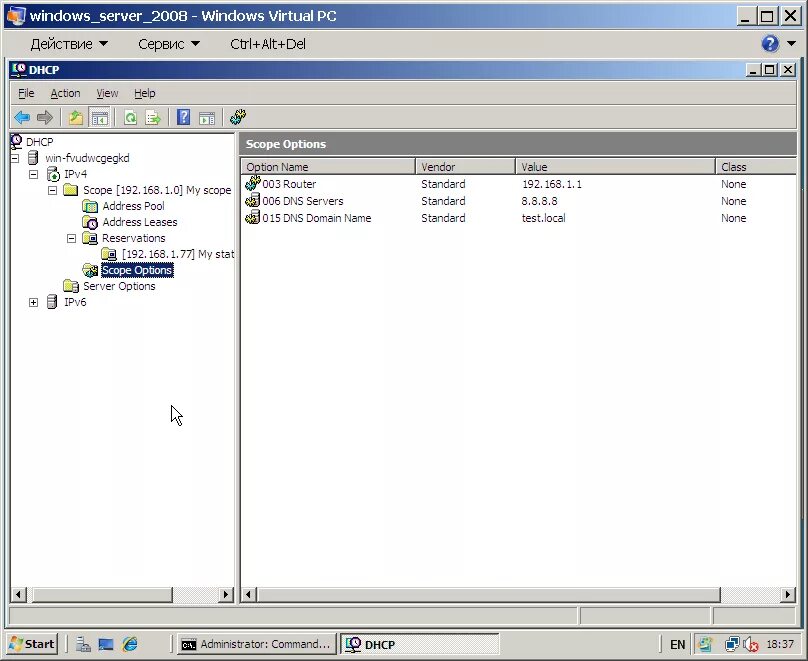Sort by Option Name column header

(x=328, y=167)
